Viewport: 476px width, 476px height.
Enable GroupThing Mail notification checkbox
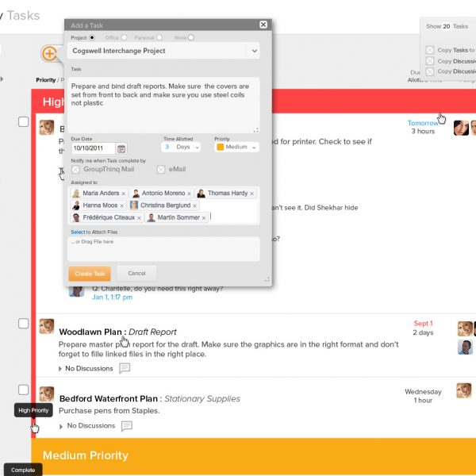pos(75,170)
